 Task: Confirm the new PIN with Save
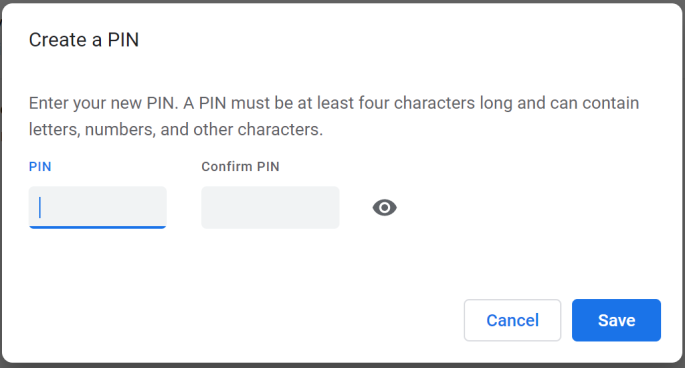coord(616,320)
